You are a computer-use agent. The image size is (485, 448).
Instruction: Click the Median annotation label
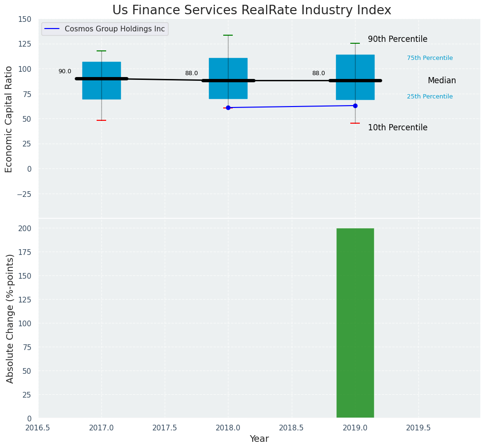(x=442, y=81)
